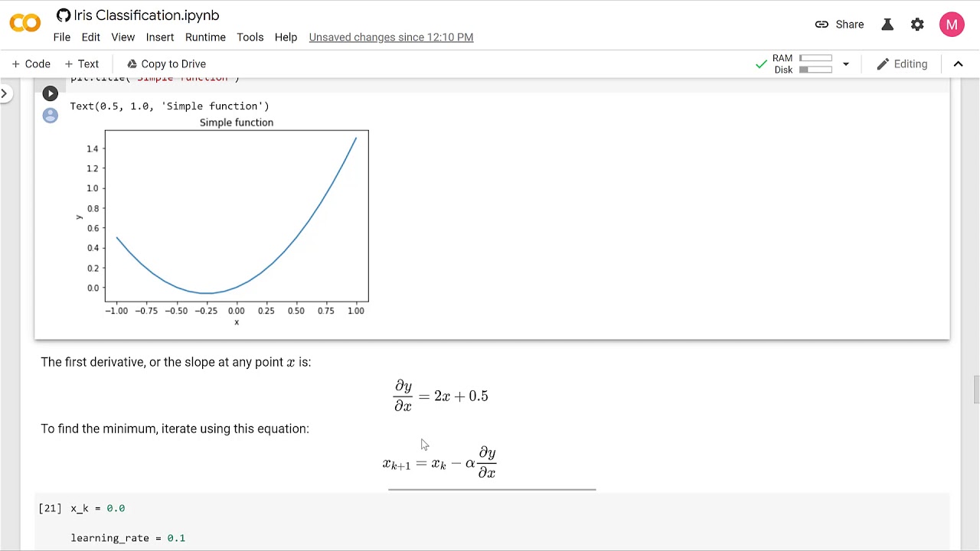Click the flask labs icon
Viewport: 980px width, 551px height.
point(887,24)
